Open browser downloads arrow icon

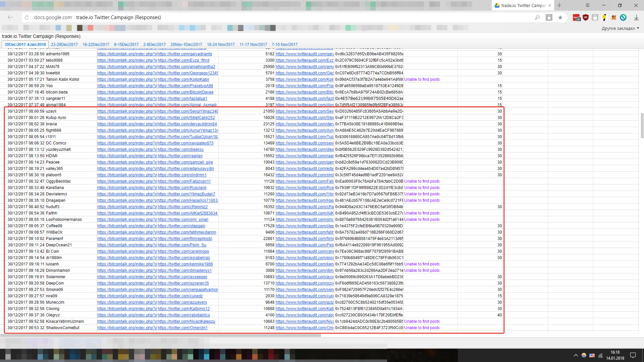(x=636, y=17)
